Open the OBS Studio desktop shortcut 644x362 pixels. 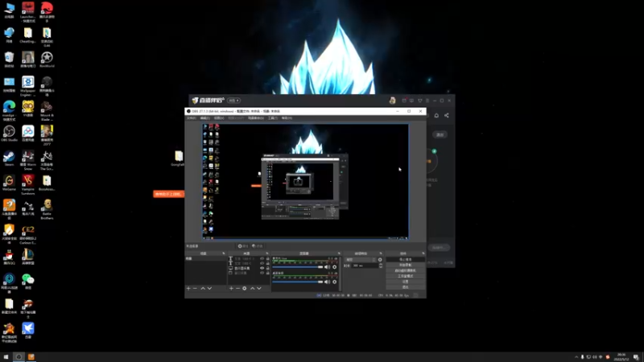pyautogui.click(x=9, y=134)
